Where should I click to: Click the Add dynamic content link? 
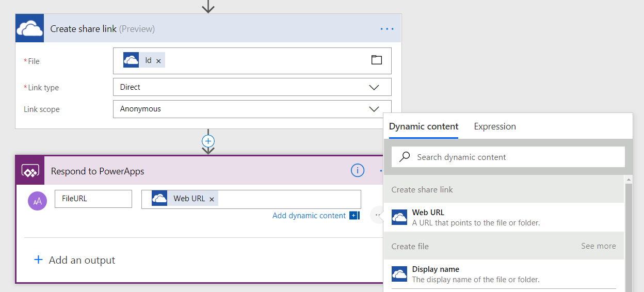click(309, 216)
